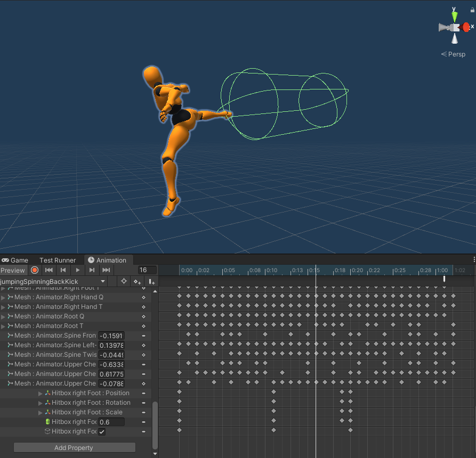Click first keyframe of Hitbox Position row
Image resolution: width=476 pixels, height=458 pixels.
pos(180,392)
